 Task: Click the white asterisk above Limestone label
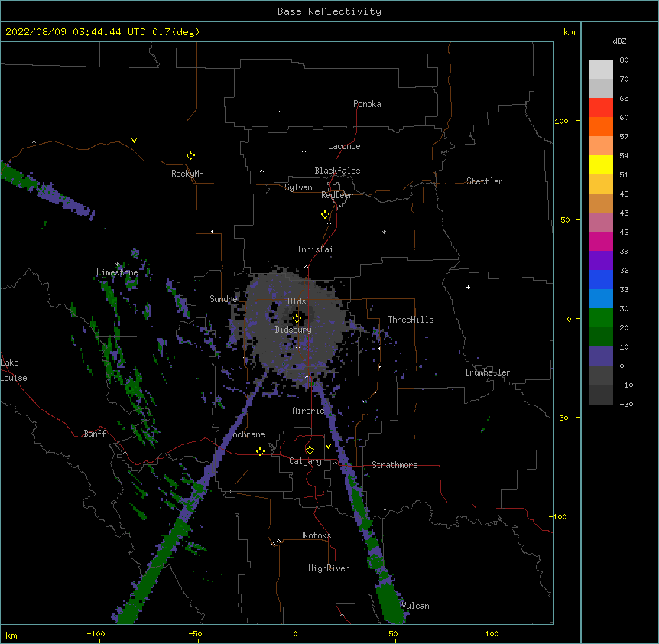coord(117,265)
